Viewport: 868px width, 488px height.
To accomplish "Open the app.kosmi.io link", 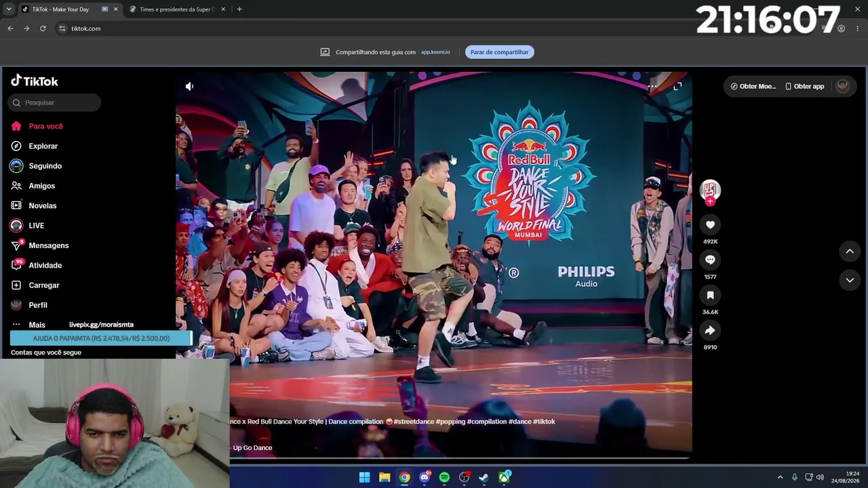I will click(435, 52).
